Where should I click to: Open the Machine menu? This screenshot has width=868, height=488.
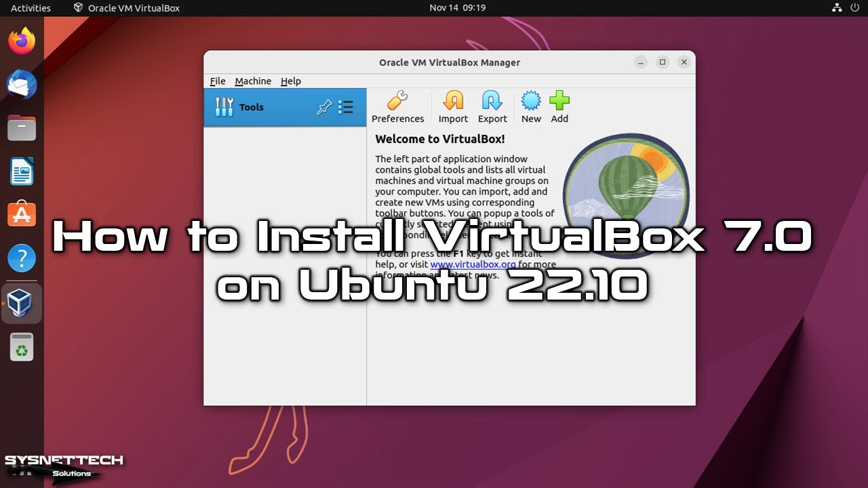(x=253, y=81)
